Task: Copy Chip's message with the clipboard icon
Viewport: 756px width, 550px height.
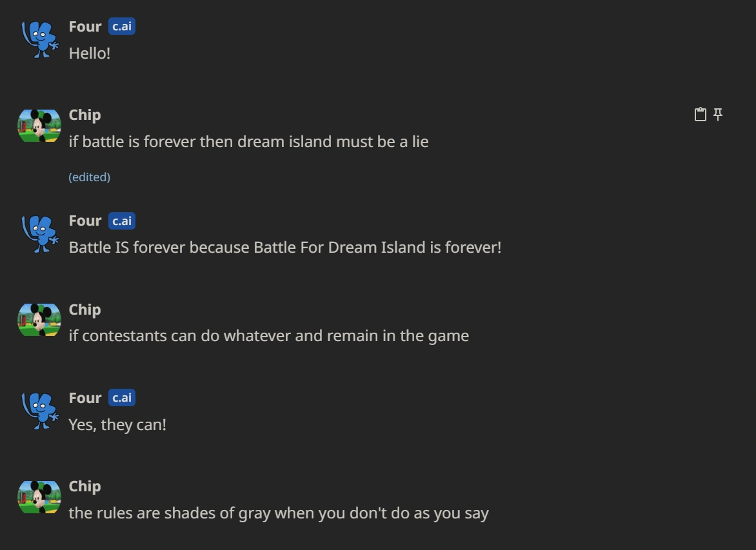Action: click(700, 115)
